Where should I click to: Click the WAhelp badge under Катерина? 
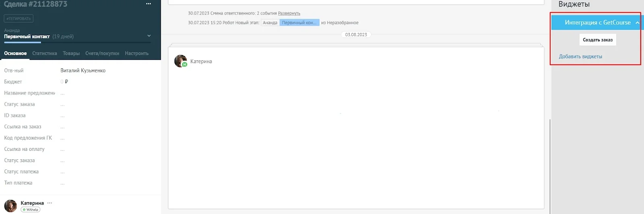31,210
